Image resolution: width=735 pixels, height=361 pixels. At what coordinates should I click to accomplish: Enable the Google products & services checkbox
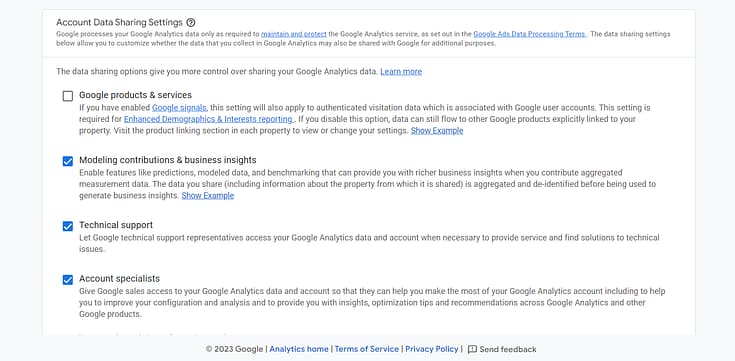click(68, 96)
